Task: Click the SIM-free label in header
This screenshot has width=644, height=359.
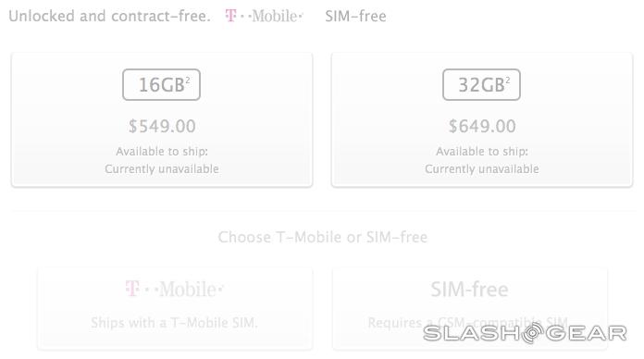Action: point(355,16)
